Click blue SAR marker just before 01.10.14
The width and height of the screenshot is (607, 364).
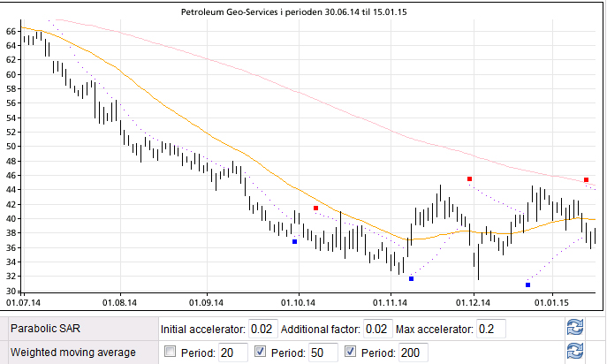294,242
